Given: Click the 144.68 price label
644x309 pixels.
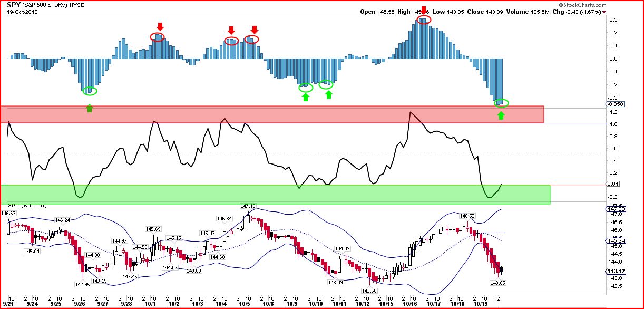Looking at the screenshot, I should click(x=217, y=257).
